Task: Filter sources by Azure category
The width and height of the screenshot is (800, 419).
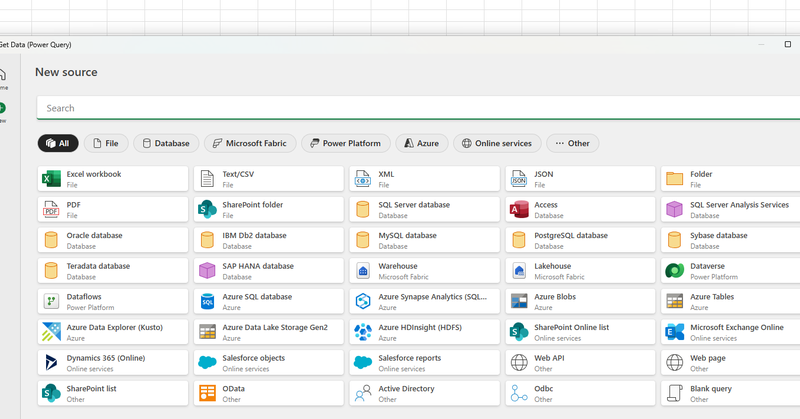Action: (x=422, y=143)
